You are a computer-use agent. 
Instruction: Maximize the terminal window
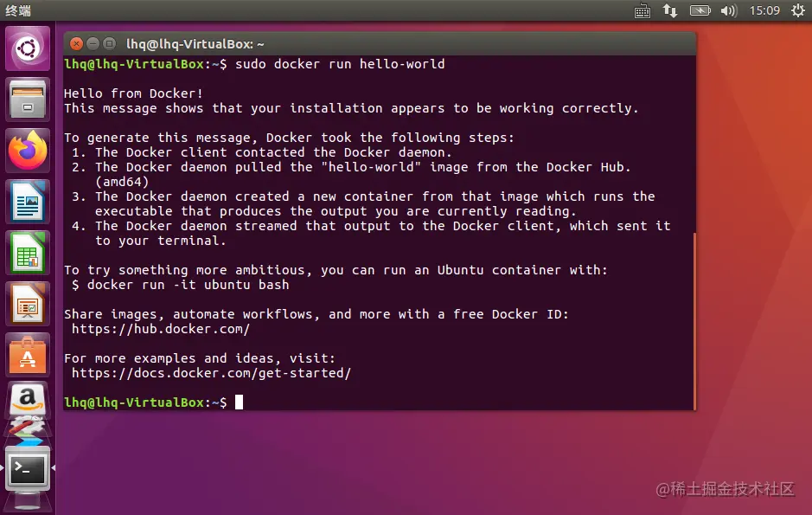pos(109,44)
